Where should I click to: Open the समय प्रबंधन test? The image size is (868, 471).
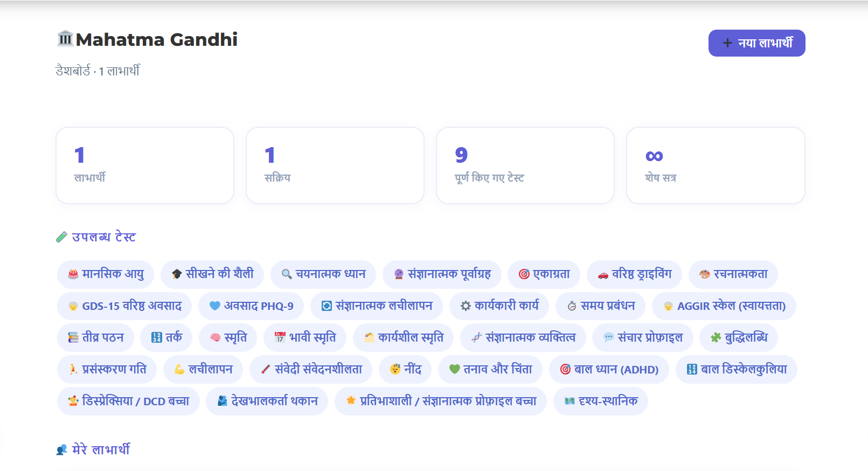click(x=601, y=306)
